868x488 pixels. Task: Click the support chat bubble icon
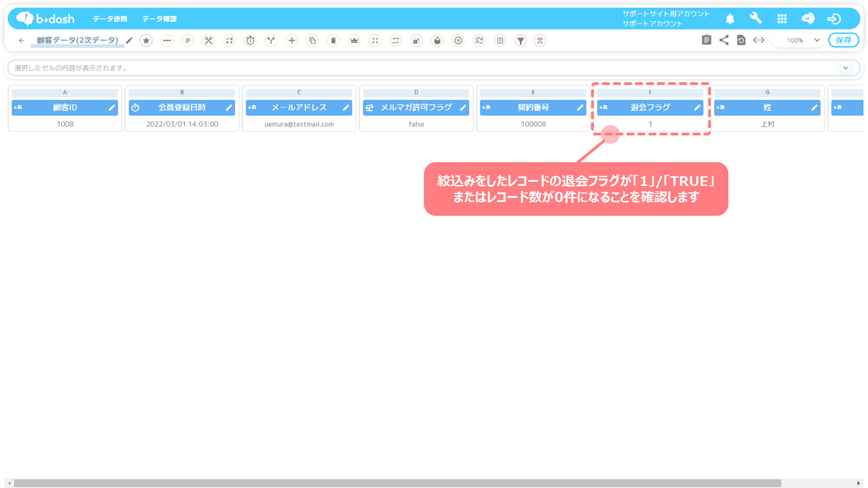(808, 18)
